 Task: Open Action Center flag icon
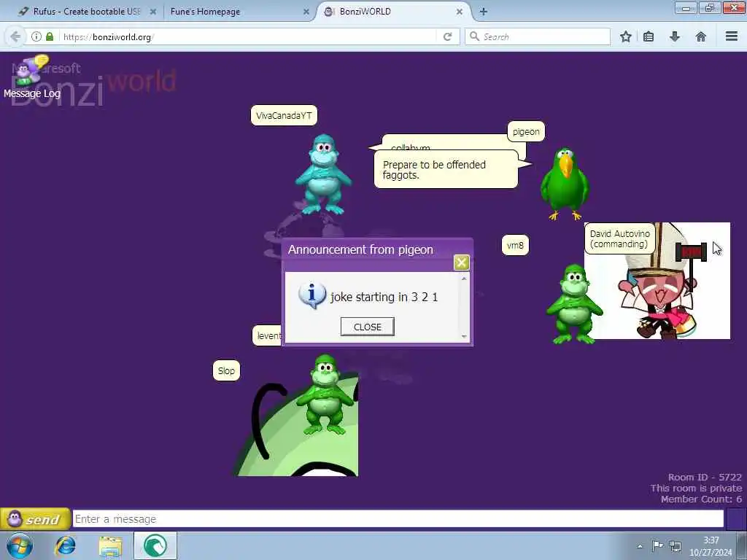tap(657, 545)
